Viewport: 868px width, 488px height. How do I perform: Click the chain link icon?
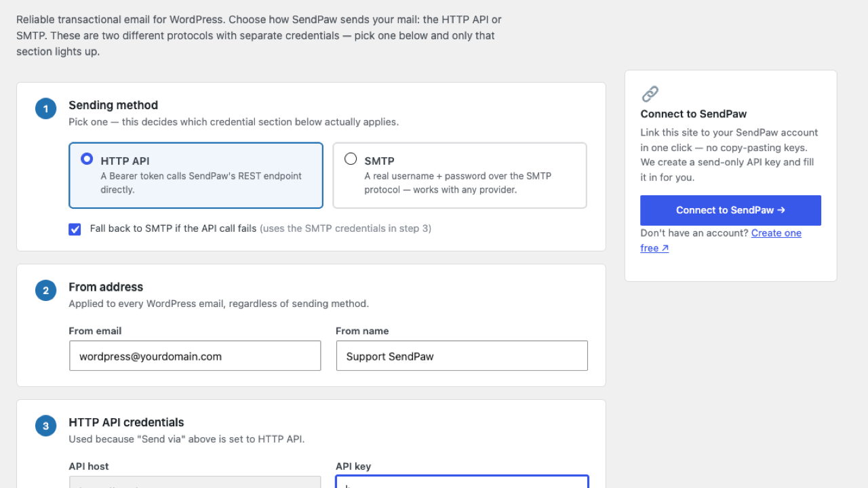point(650,94)
